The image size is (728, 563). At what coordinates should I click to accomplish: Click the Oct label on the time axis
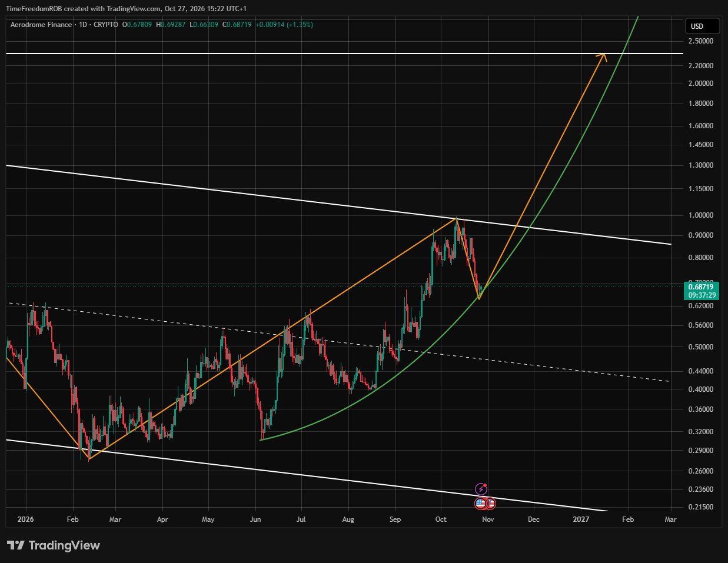point(441,519)
